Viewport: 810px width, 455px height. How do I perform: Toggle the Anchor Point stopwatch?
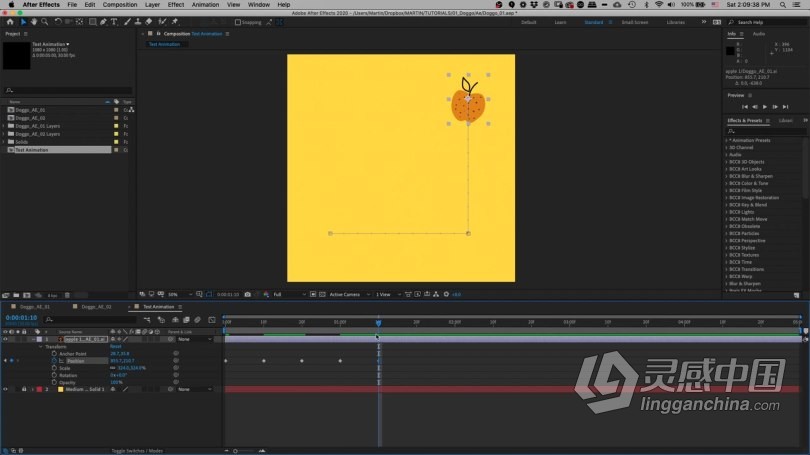pyautogui.click(x=54, y=354)
